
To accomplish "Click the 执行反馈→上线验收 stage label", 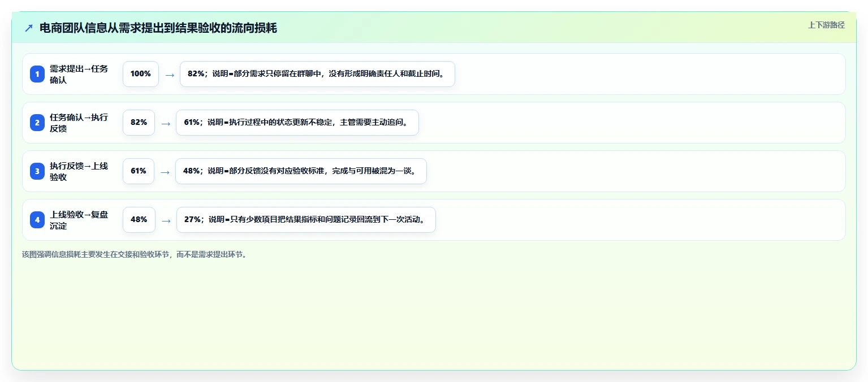I will point(79,171).
